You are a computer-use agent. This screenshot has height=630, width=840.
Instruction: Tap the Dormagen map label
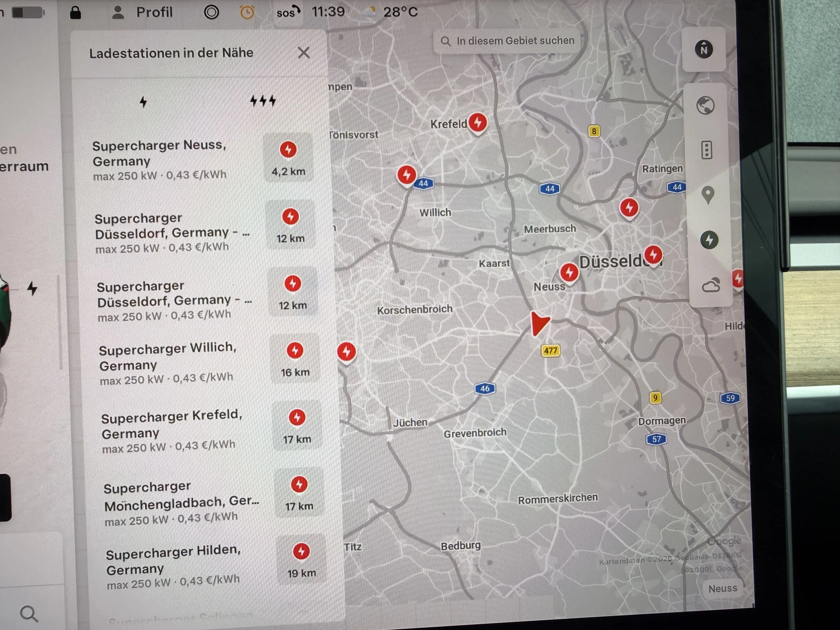point(662,421)
